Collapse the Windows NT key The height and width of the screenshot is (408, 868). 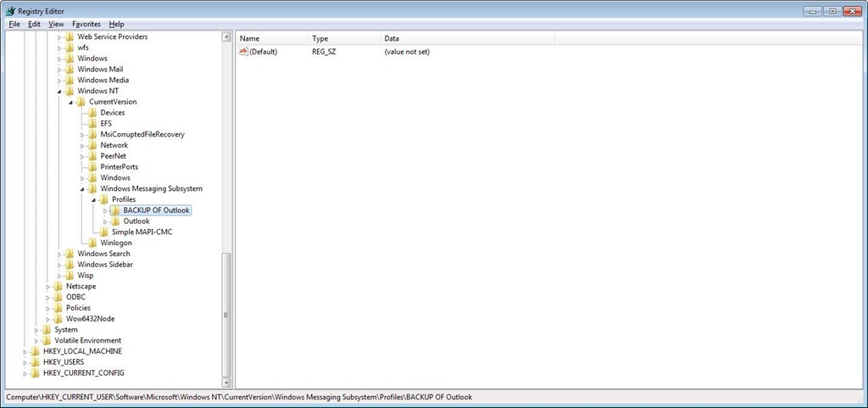[59, 92]
